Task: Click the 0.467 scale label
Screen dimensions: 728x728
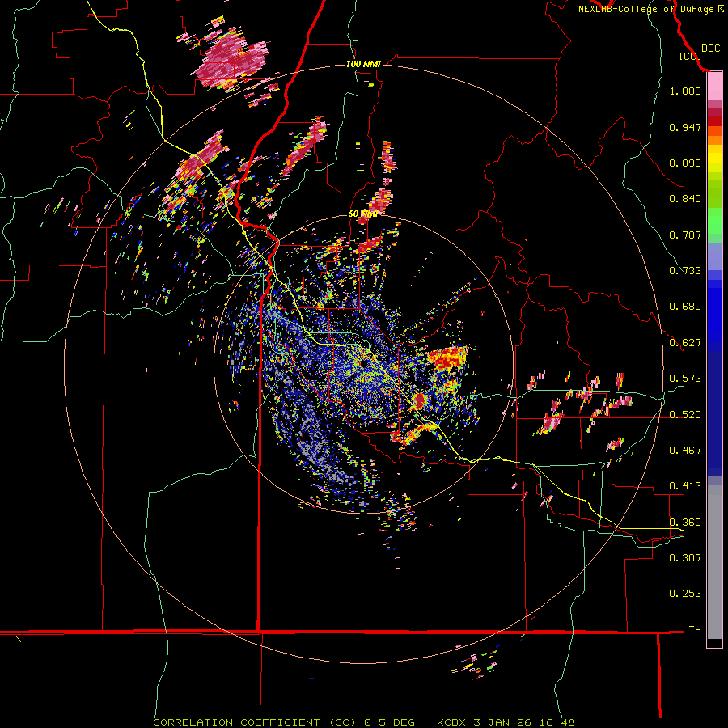Action: click(685, 451)
